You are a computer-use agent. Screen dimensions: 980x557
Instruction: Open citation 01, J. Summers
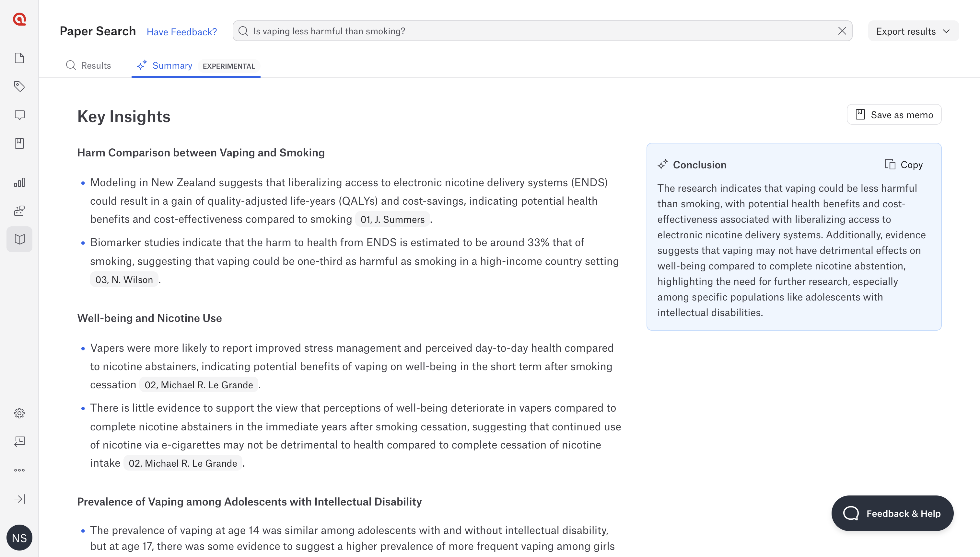392,220
